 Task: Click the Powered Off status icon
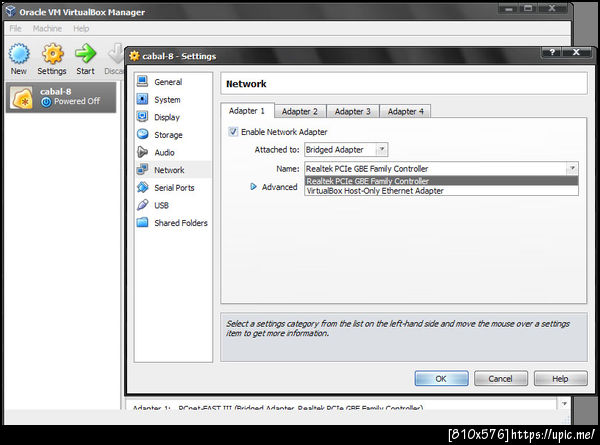click(x=46, y=102)
